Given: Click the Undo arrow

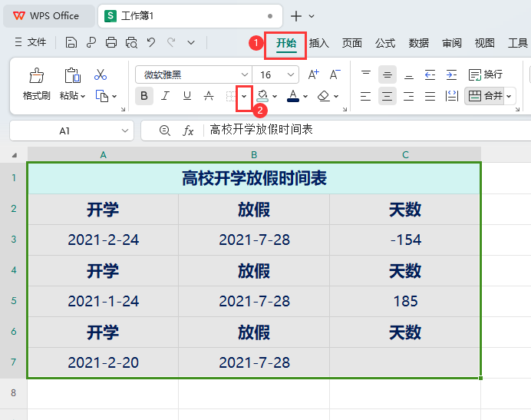Looking at the screenshot, I should (x=151, y=43).
